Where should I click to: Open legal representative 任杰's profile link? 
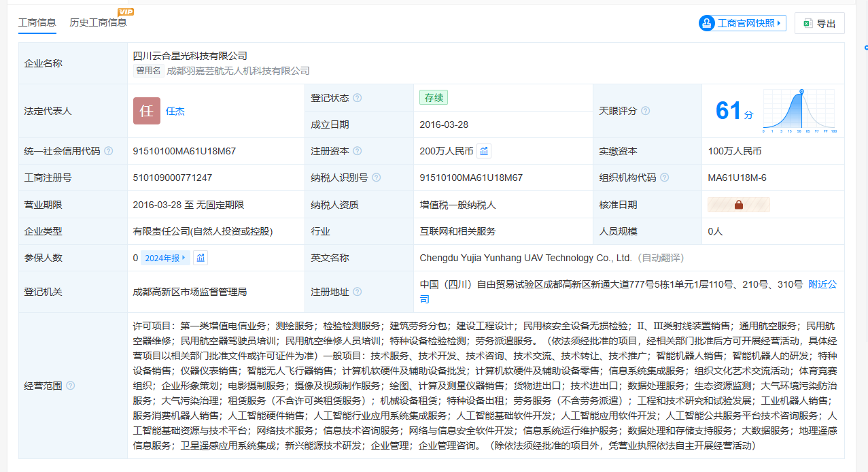pos(175,111)
